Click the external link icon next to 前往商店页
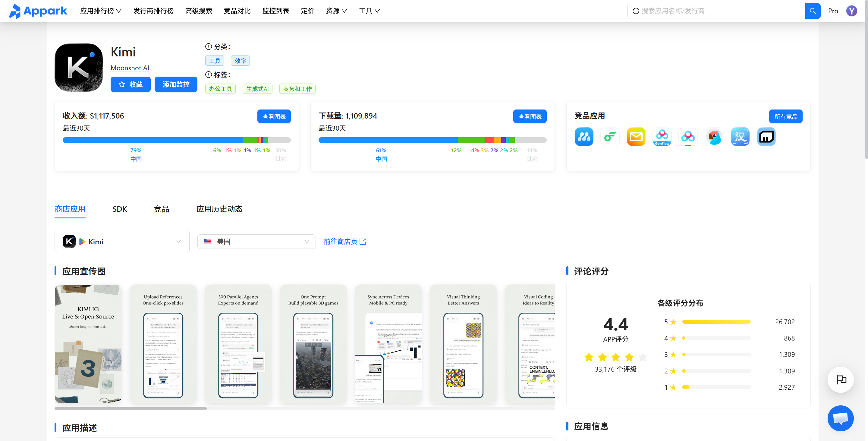 click(x=363, y=242)
